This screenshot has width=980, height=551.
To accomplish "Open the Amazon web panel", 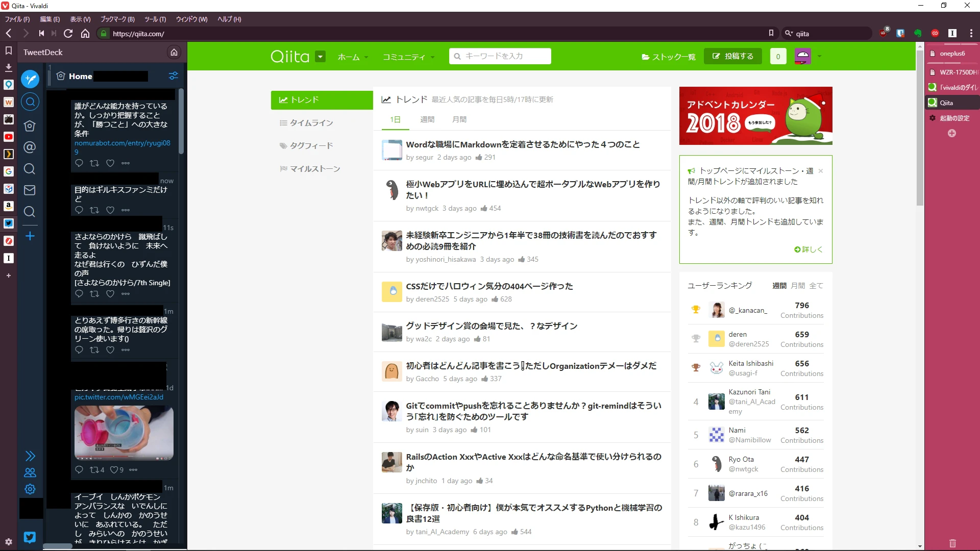I will click(9, 206).
